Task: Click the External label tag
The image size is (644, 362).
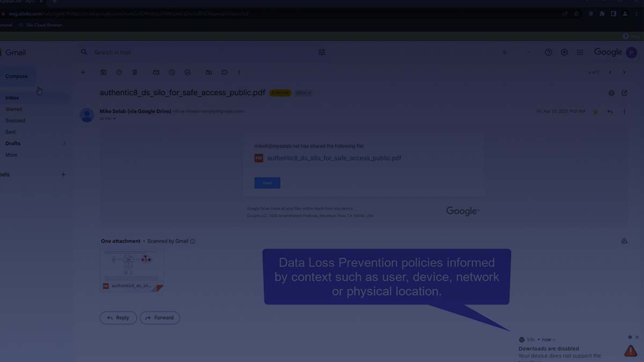Action: pyautogui.click(x=280, y=93)
